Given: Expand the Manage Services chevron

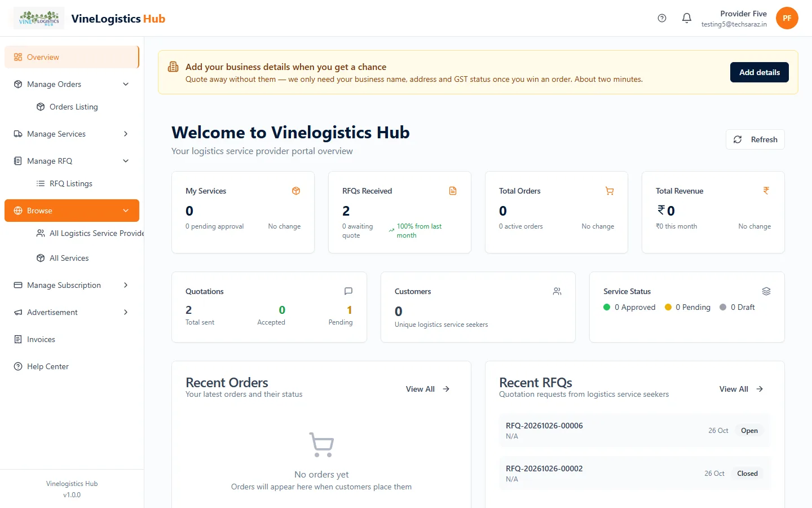Looking at the screenshot, I should (x=126, y=134).
